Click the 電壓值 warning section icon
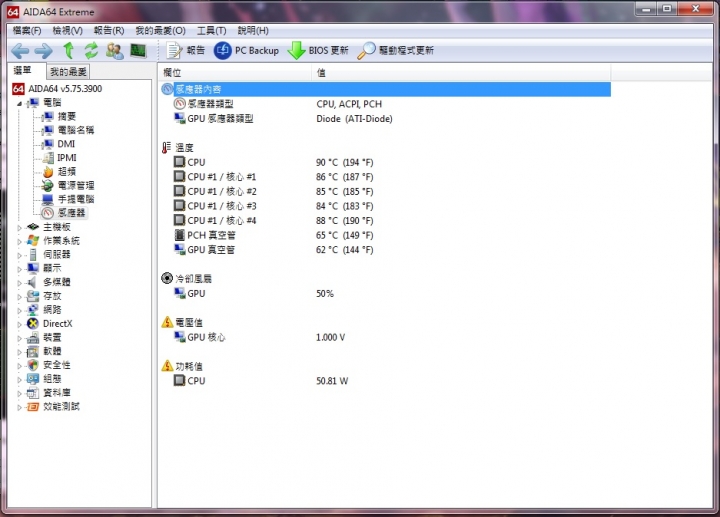The width and height of the screenshot is (720, 517). pos(167,322)
